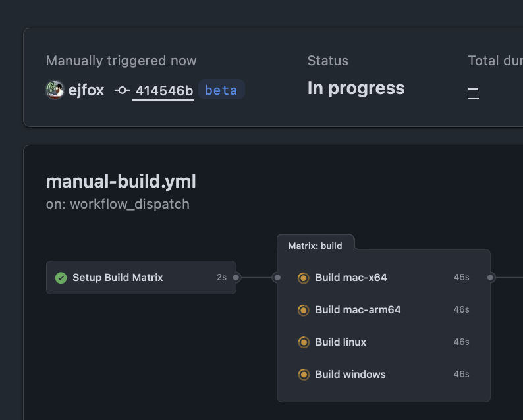The height and width of the screenshot is (420, 523).
Task: Click in-progress status icon for Build mac-x64
Action: pos(304,278)
